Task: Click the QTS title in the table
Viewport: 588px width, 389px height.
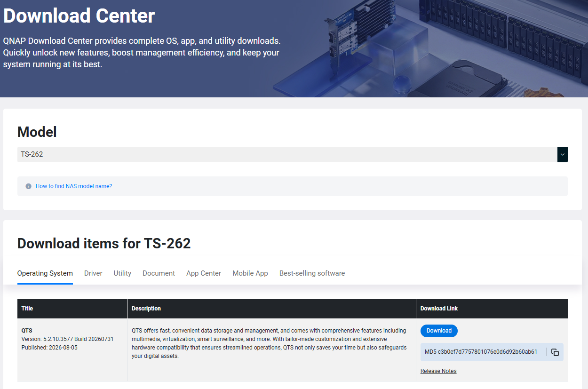Action: click(x=27, y=331)
